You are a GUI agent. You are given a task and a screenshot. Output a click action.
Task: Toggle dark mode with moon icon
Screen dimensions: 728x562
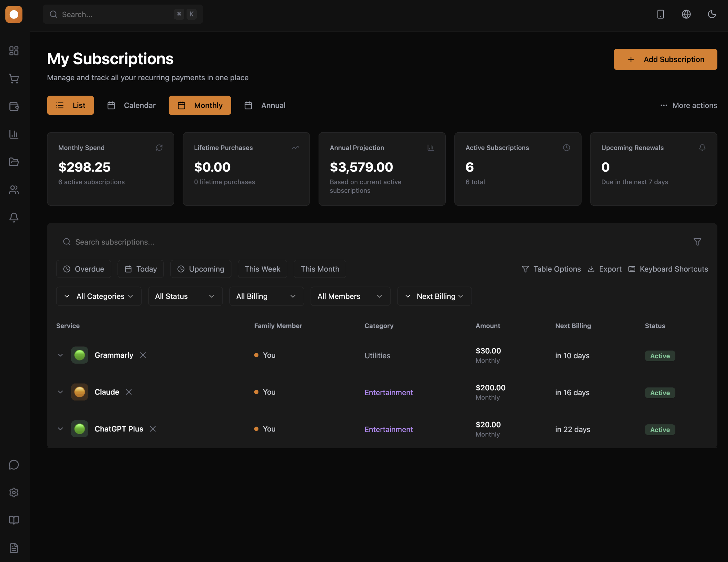(712, 14)
